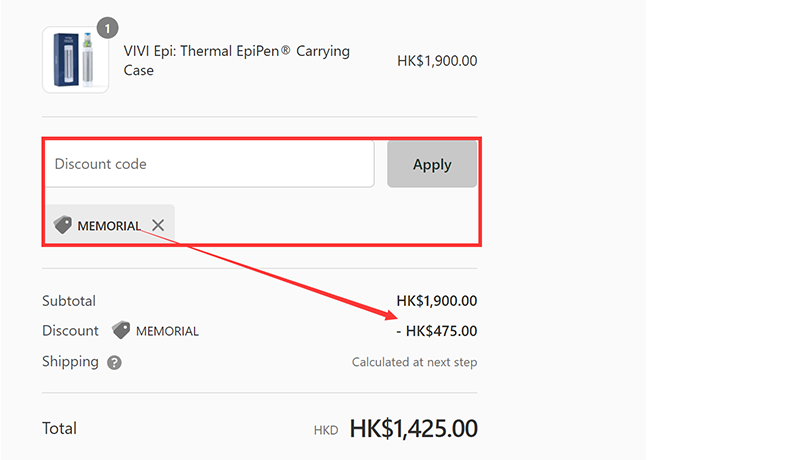
Task: Click the HKD currency label
Action: point(326,430)
